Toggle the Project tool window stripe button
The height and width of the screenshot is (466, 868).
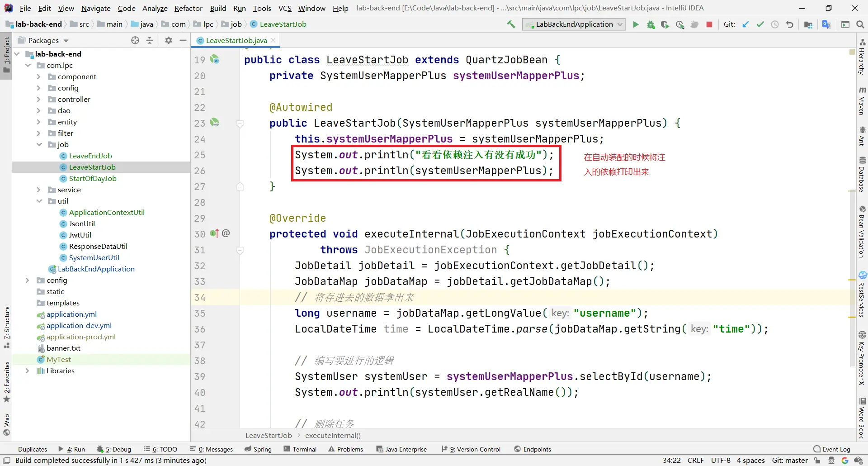coord(6,55)
